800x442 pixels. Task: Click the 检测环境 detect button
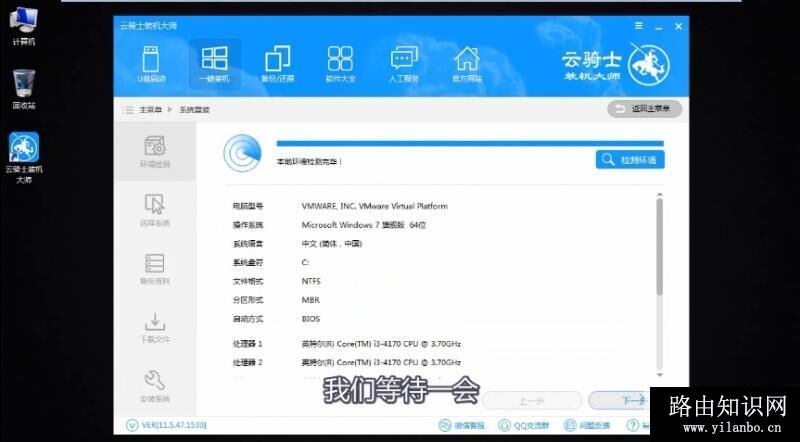[630, 160]
